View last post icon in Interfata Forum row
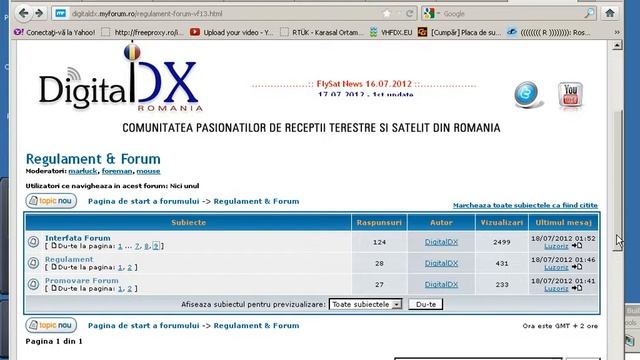Image resolution: width=640 pixels, height=360 pixels. 577,246
